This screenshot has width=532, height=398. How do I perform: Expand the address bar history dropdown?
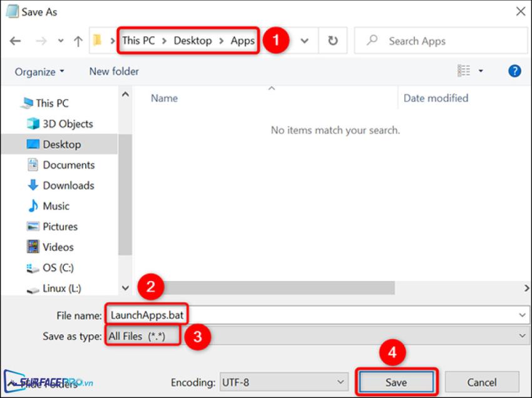click(305, 41)
